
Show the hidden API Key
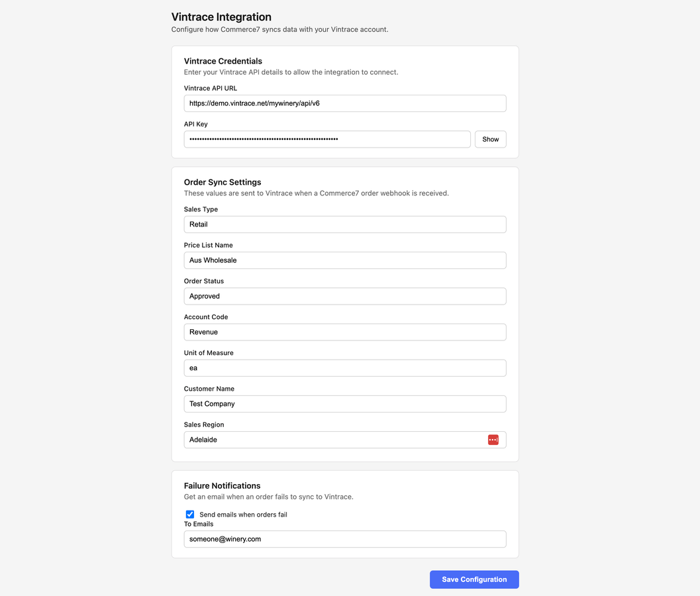(490, 139)
